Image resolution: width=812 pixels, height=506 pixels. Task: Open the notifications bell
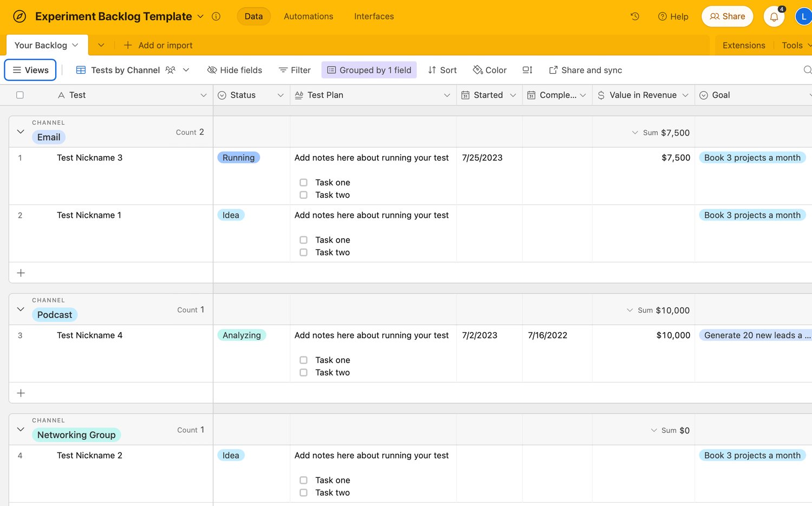[774, 17]
